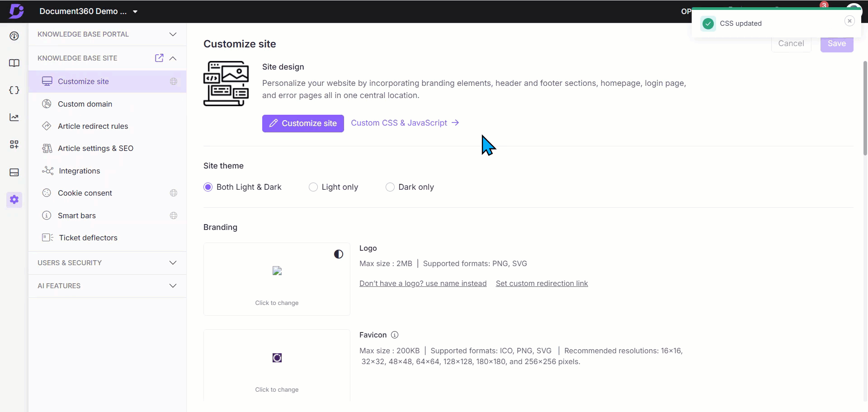Toggle logo light/dark preview icon

(x=339, y=254)
